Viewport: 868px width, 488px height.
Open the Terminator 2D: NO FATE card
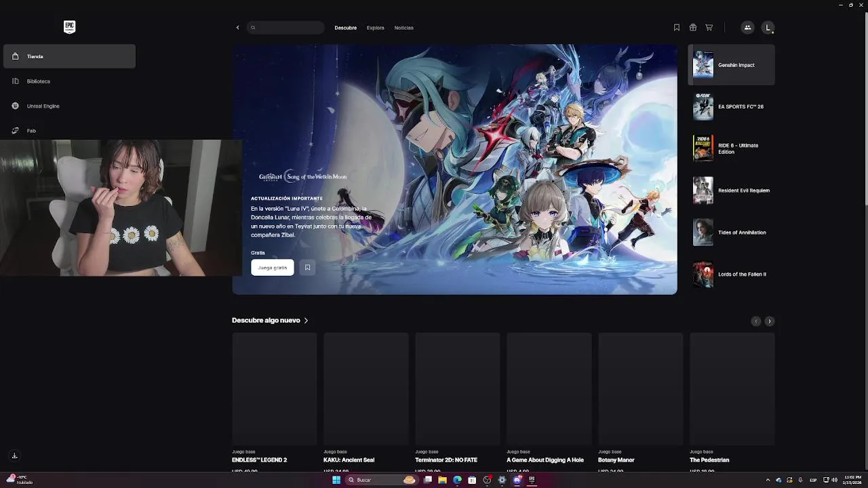[457, 403]
